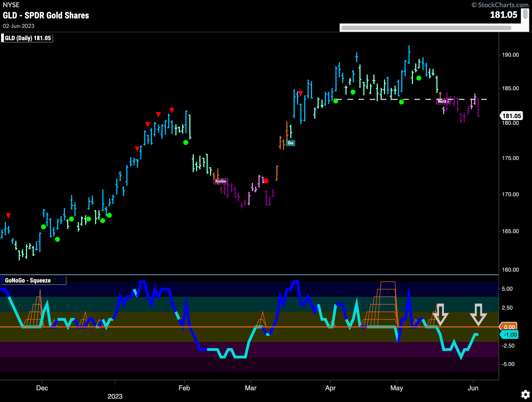
Task: Click the 175.00 price axis label
Action: point(511,158)
